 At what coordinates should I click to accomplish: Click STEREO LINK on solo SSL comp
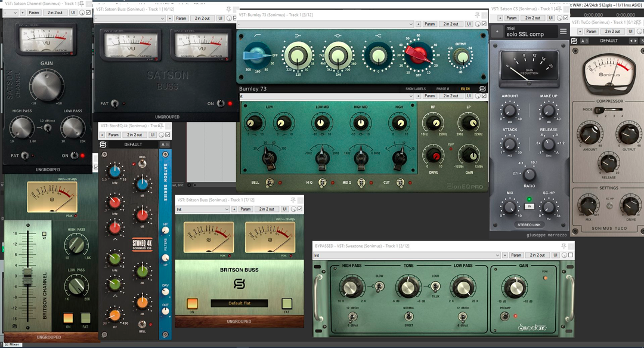coord(528,224)
